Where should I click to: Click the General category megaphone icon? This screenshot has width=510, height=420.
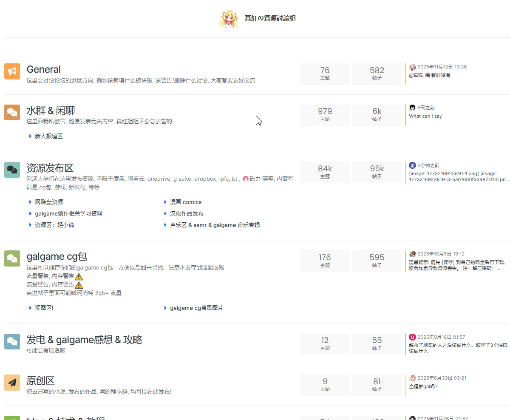pos(12,71)
